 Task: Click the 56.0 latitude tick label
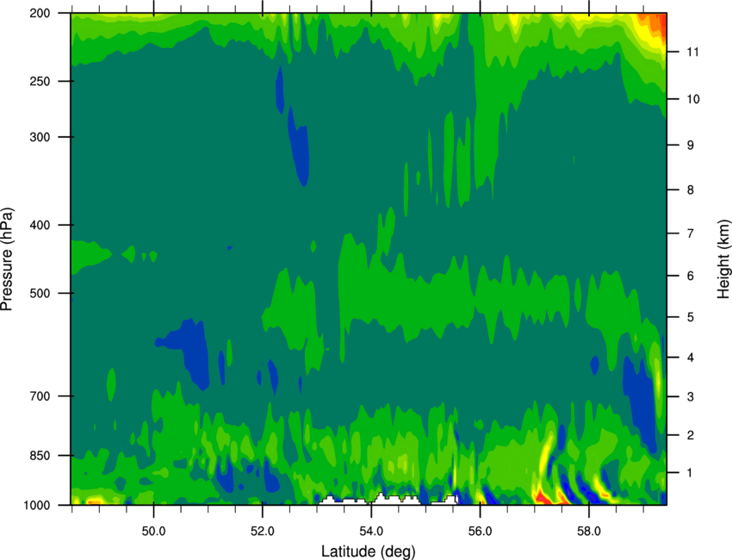pyautogui.click(x=480, y=531)
